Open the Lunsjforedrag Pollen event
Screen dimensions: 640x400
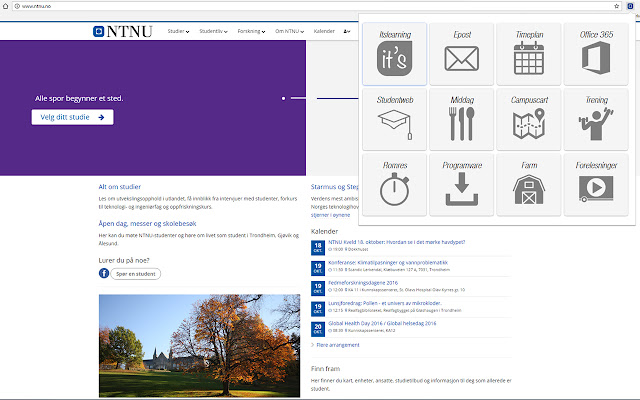(385, 303)
